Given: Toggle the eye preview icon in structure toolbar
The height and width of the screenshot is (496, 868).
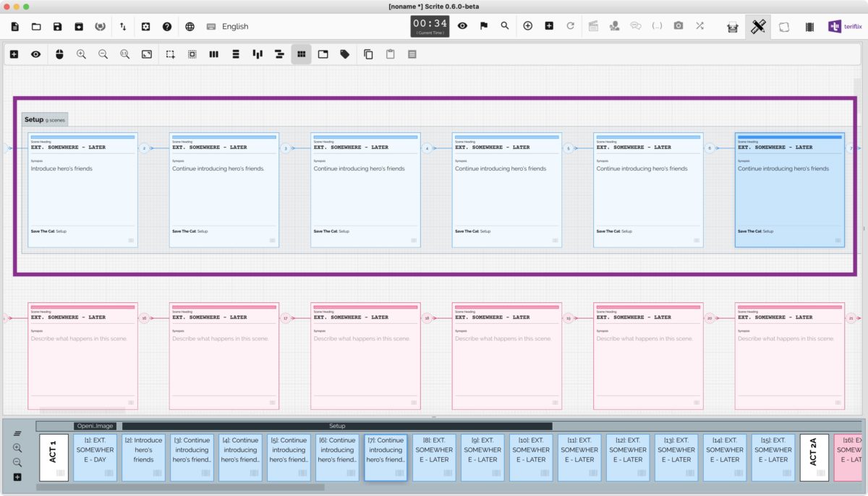Looking at the screenshot, I should [x=35, y=54].
